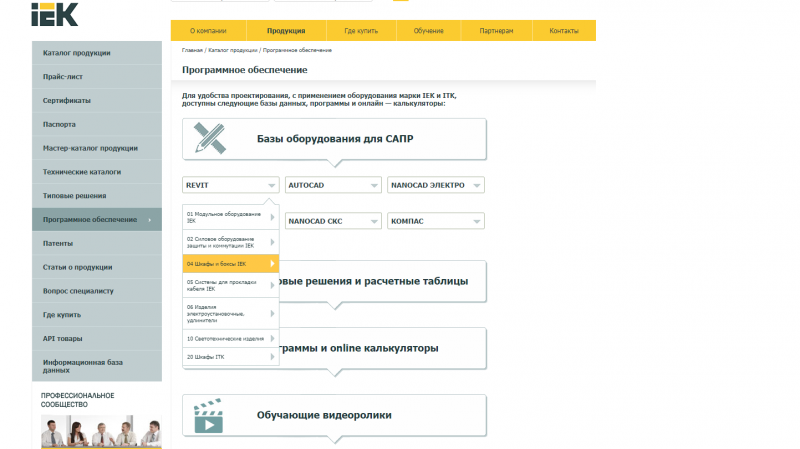
Task: Select '10 Светотехнические изделия' entry
Action: click(231, 339)
